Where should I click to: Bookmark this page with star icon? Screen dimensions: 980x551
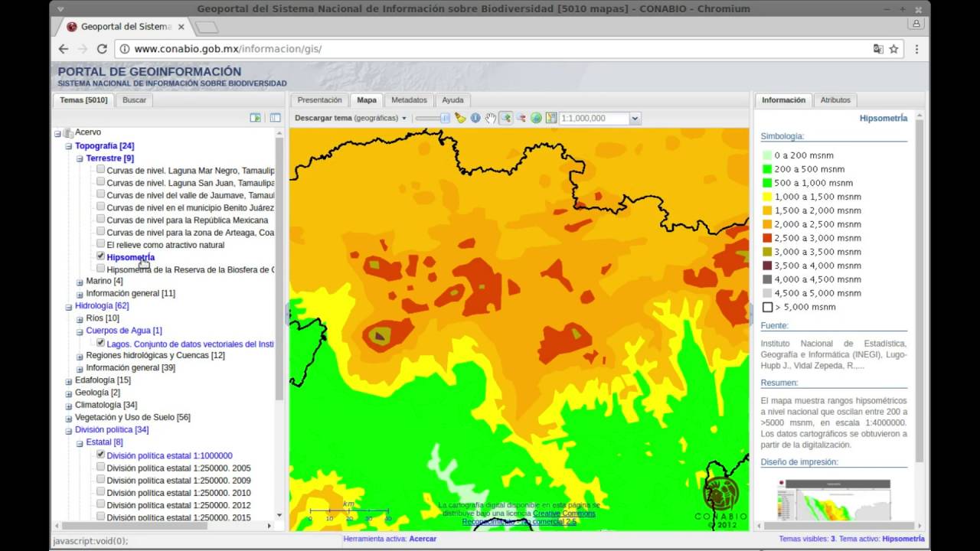[x=893, y=49]
